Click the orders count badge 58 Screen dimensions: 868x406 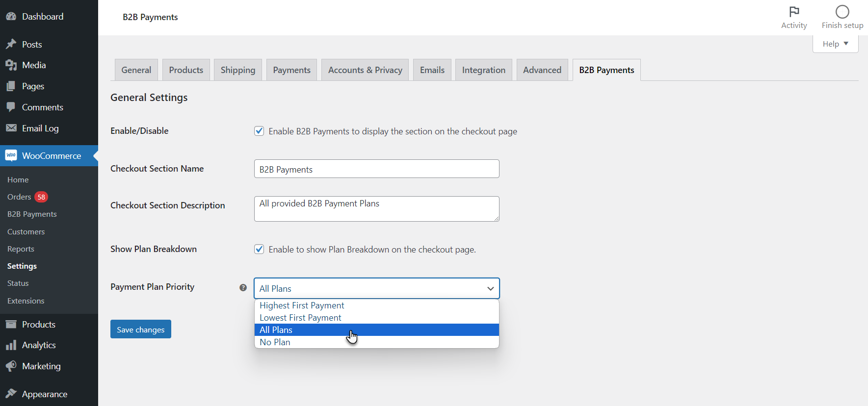41,197
